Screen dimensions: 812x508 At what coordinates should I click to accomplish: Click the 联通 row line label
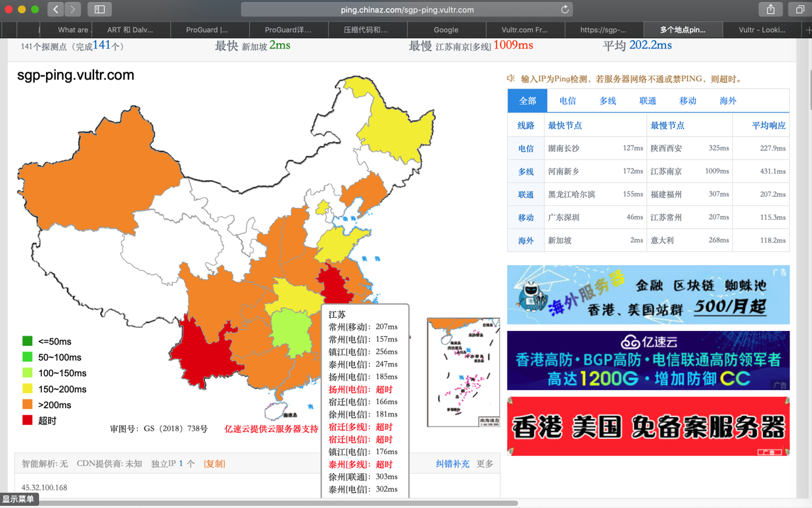pyautogui.click(x=525, y=194)
